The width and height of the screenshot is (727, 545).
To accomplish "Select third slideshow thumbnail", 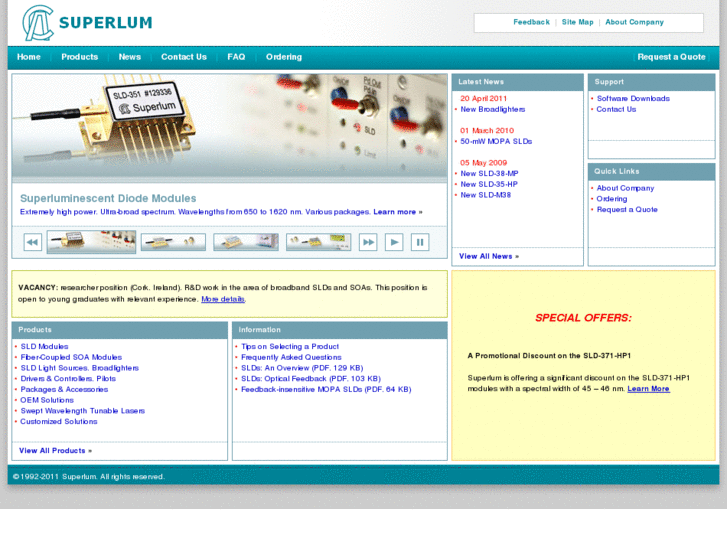I will click(246, 242).
